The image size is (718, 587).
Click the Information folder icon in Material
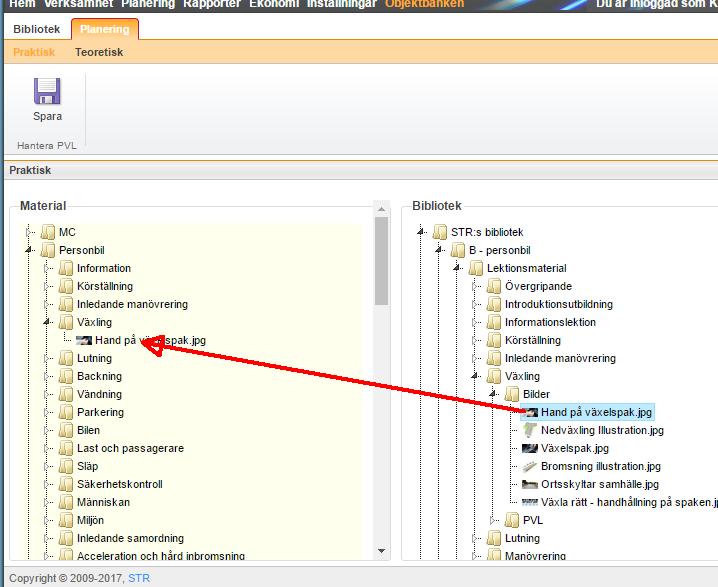(x=65, y=268)
